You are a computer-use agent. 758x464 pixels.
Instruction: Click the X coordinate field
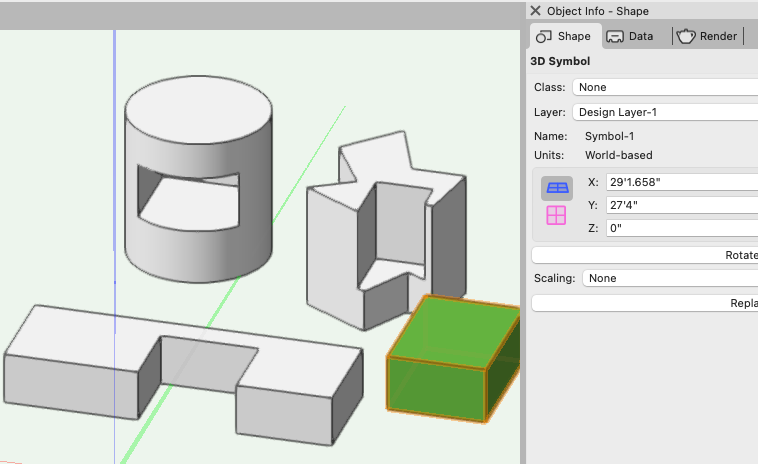pyautogui.click(x=680, y=182)
